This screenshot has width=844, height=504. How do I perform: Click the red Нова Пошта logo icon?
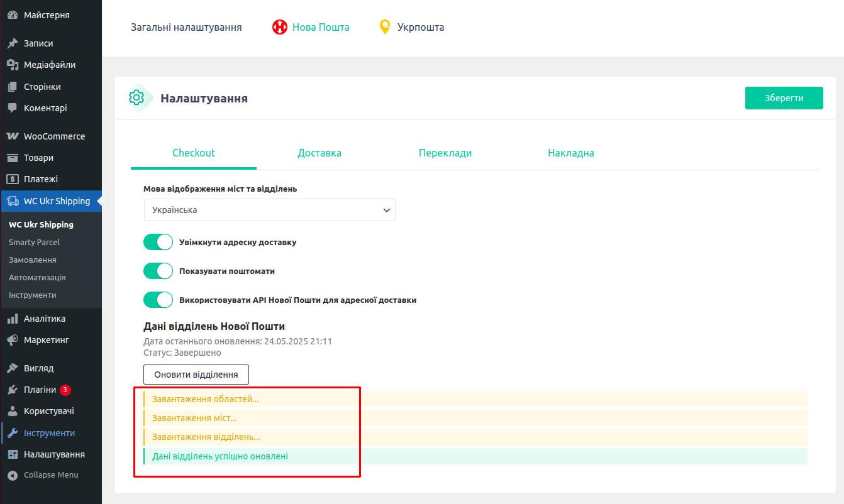coord(280,27)
